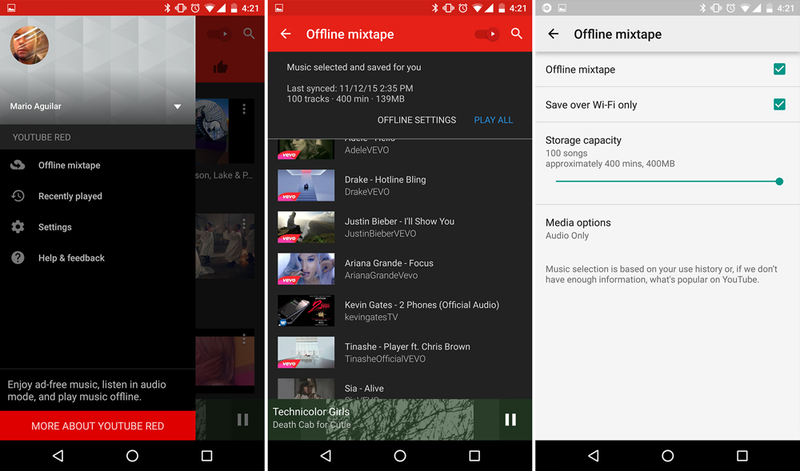Tap the thumbs-up liked tab icon

click(x=220, y=67)
